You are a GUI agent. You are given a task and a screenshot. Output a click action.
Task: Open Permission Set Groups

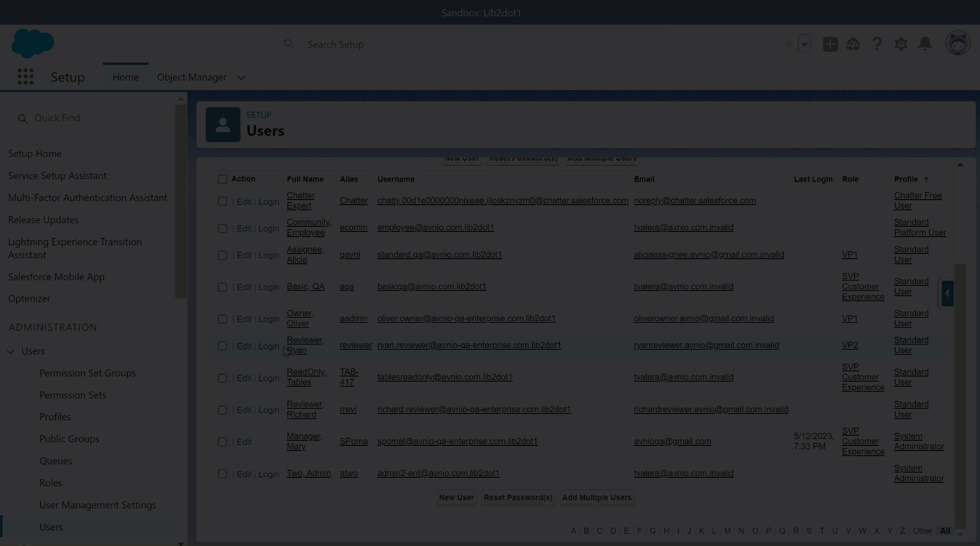click(87, 373)
